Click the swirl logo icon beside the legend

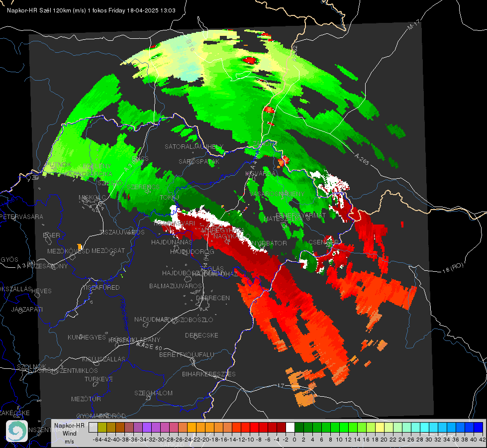pos(17,431)
